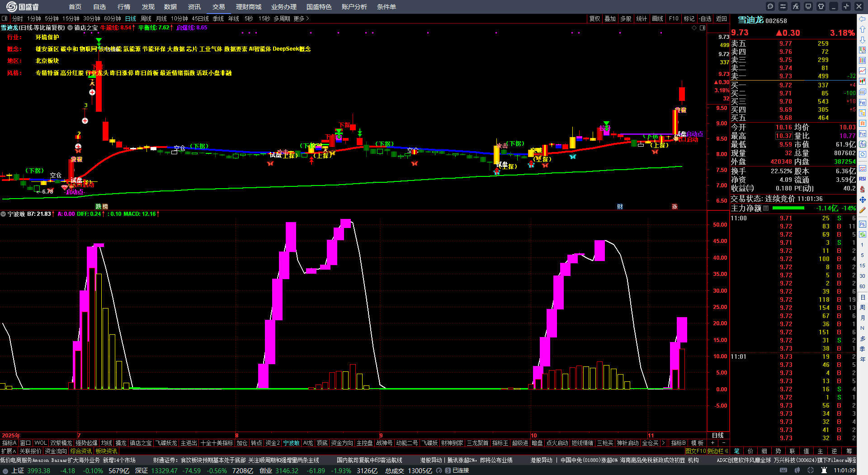The image size is (868, 475).
Task: Click the red dollar sign sidebar icon
Action: 863,189
